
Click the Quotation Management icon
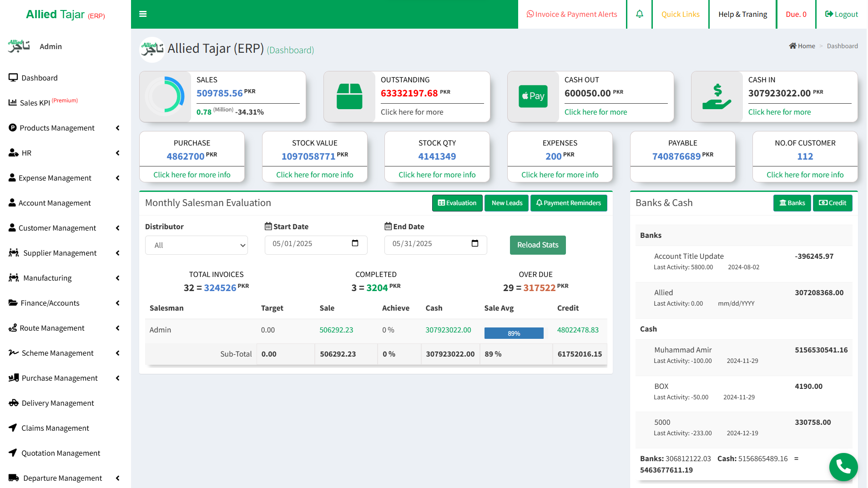coord(13,453)
